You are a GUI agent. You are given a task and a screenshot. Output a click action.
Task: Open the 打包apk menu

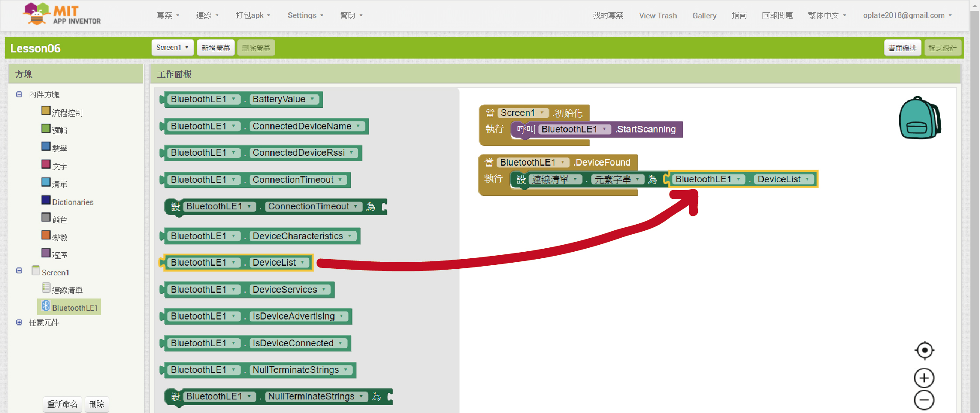coord(252,15)
